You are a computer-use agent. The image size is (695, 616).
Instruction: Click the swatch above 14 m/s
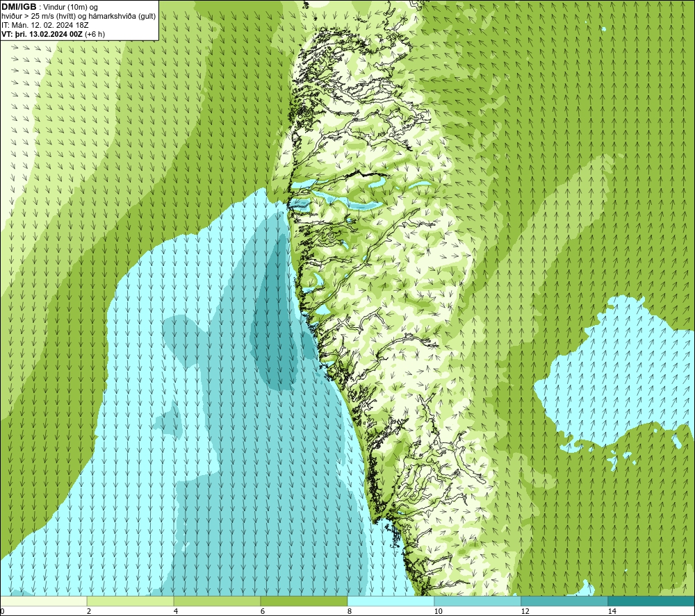[x=652, y=601]
